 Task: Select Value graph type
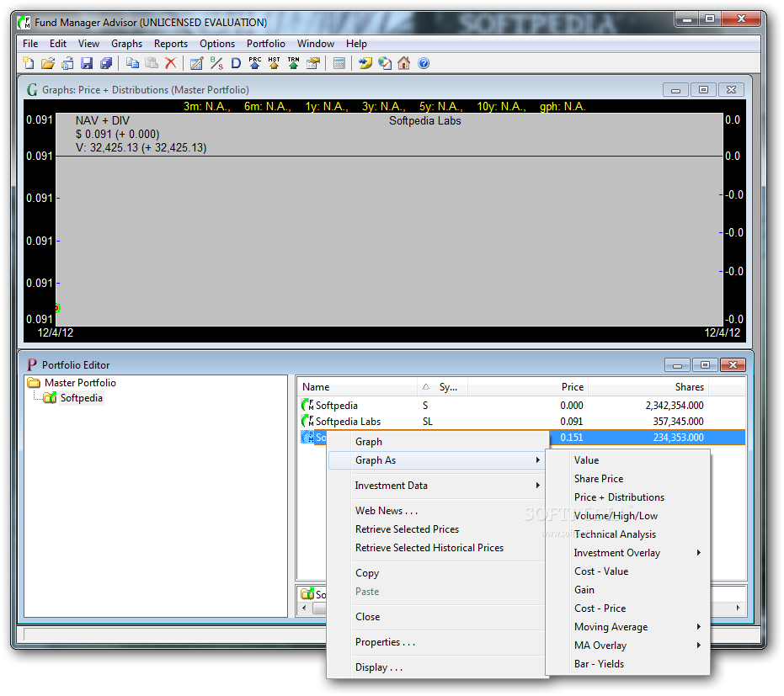(x=627, y=460)
